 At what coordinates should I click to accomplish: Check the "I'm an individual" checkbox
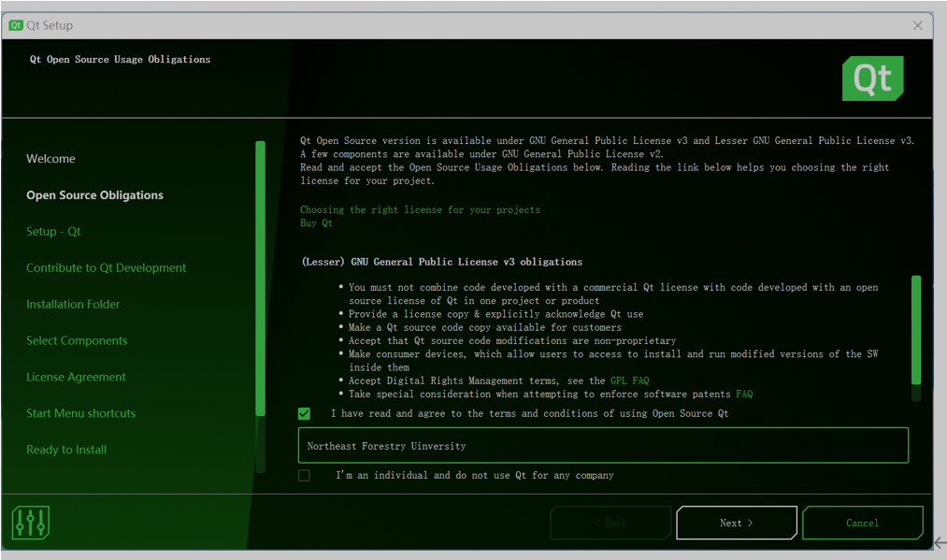click(305, 476)
